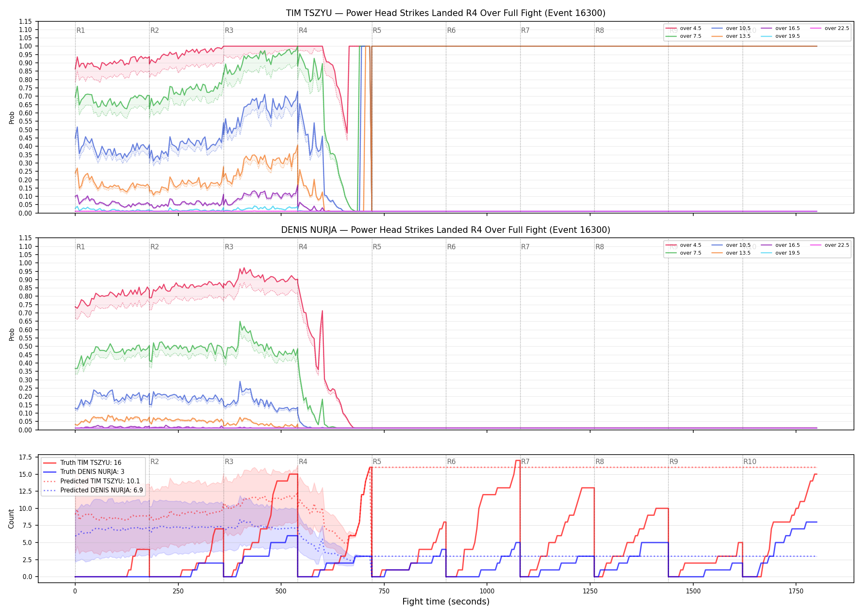Click the '750' tick label on the fight time axis
863x616 pixels.
pos(384,591)
